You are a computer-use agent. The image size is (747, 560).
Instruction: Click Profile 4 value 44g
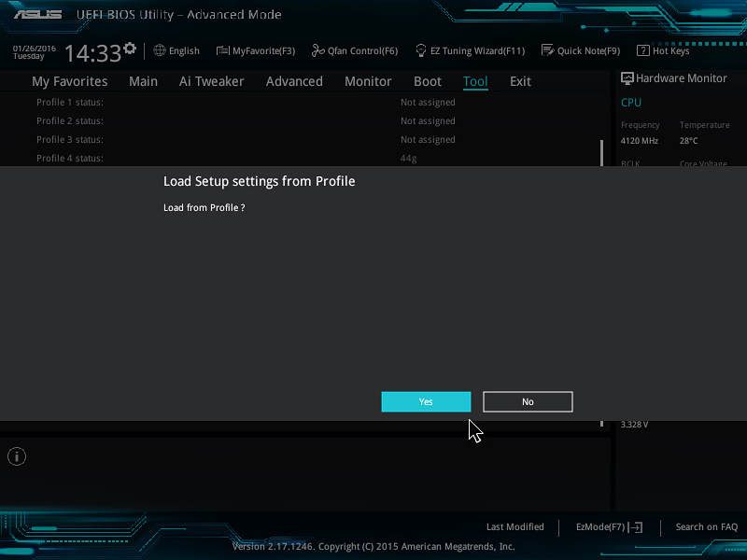[408, 159]
